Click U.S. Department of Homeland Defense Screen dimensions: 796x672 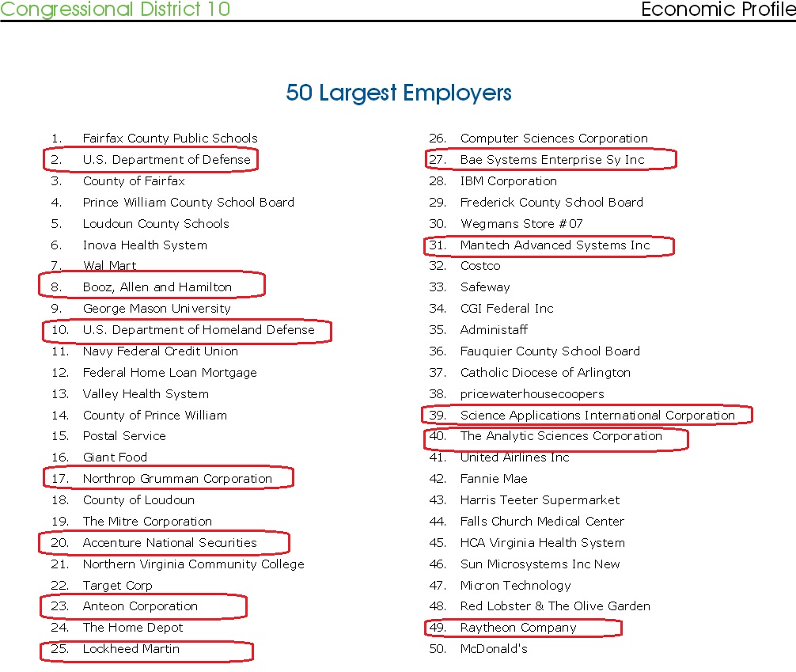199,330
